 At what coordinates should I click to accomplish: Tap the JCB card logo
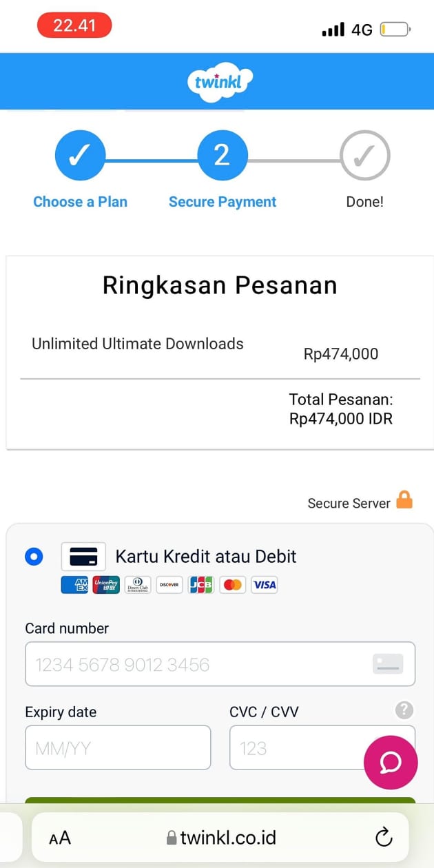point(201,585)
